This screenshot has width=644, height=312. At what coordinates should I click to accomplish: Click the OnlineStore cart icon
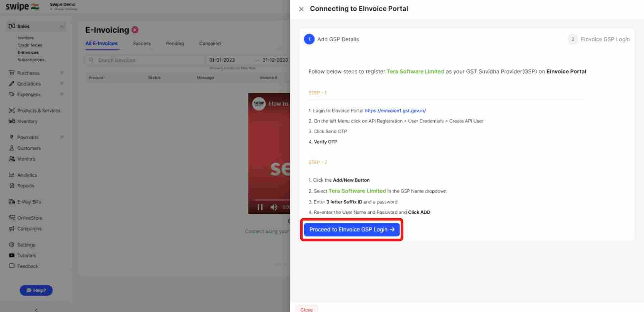point(12,218)
